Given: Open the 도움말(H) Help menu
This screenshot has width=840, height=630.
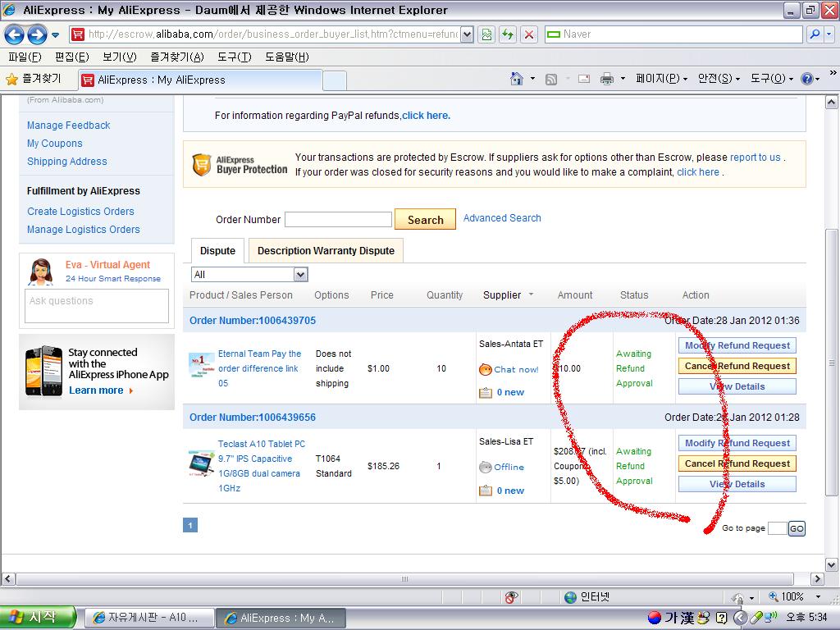Looking at the screenshot, I should [287, 57].
